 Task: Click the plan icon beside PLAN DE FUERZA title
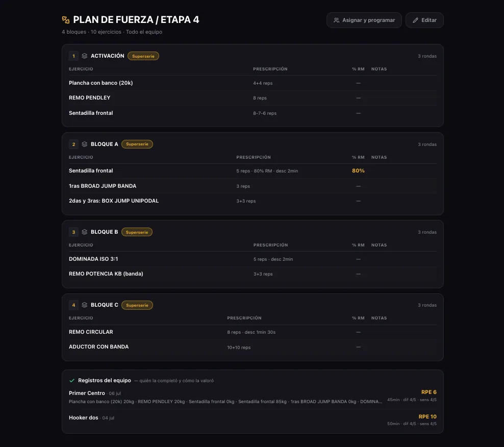[x=66, y=20]
